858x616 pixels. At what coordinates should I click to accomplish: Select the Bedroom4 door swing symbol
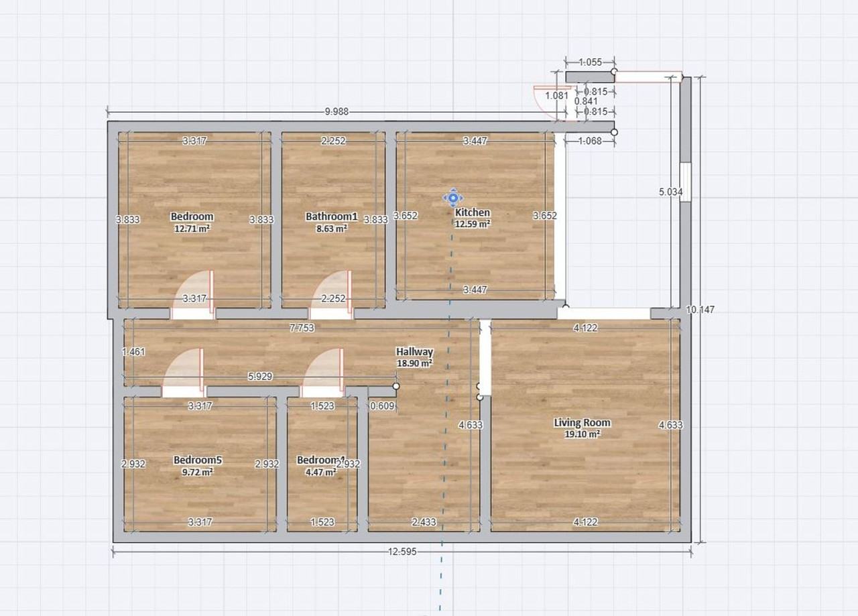coord(322,372)
